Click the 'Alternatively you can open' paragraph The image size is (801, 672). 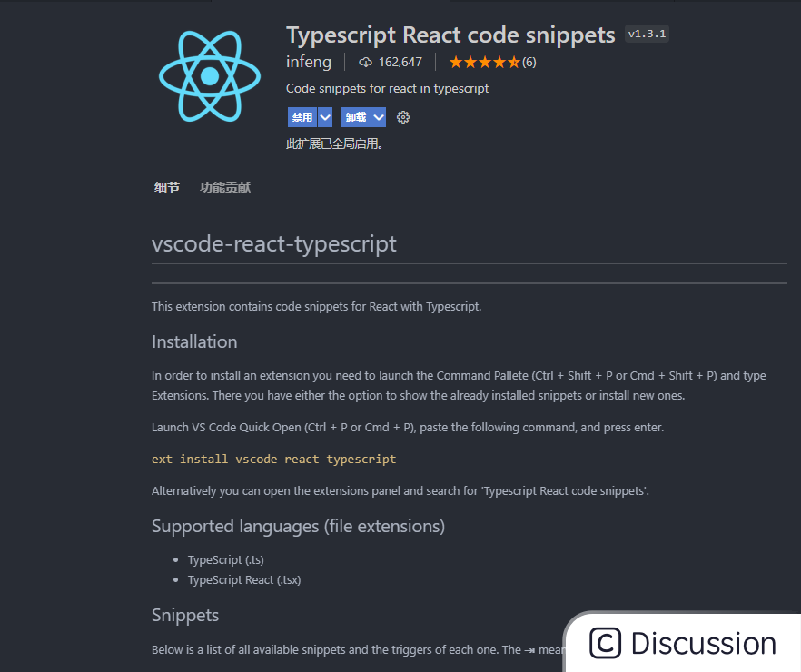(400, 490)
